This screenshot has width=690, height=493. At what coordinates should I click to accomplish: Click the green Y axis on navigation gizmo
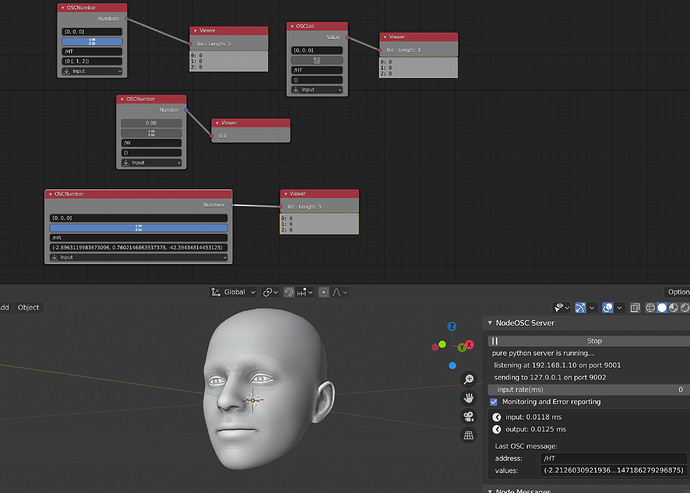tap(462, 348)
